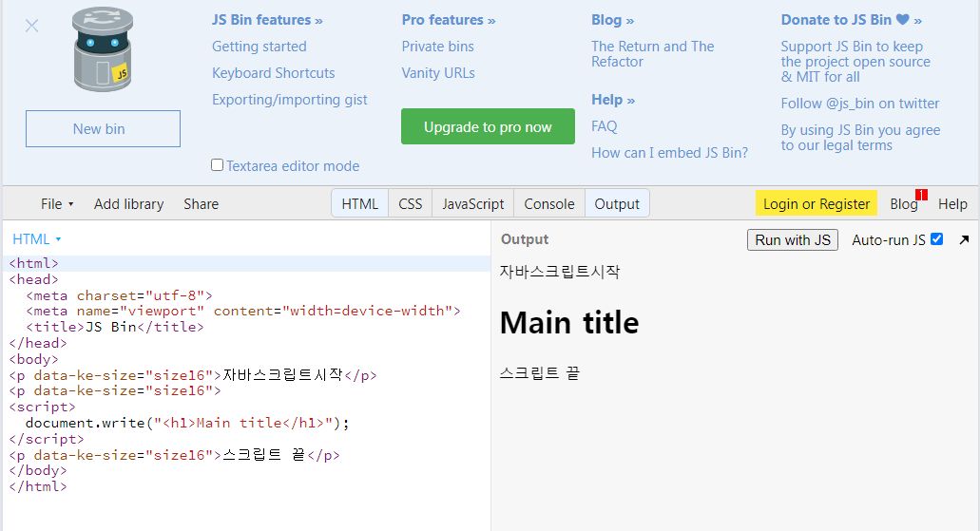
Task: Click Login or Register button
Action: coord(817,203)
